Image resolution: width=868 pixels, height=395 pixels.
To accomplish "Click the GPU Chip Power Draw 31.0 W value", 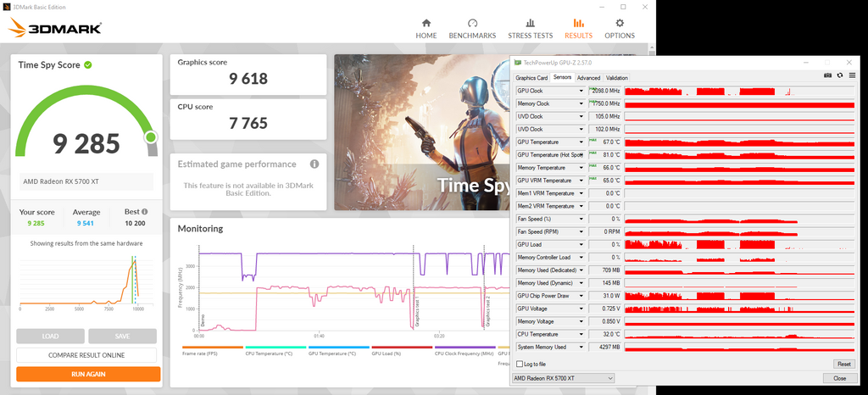I will (605, 296).
